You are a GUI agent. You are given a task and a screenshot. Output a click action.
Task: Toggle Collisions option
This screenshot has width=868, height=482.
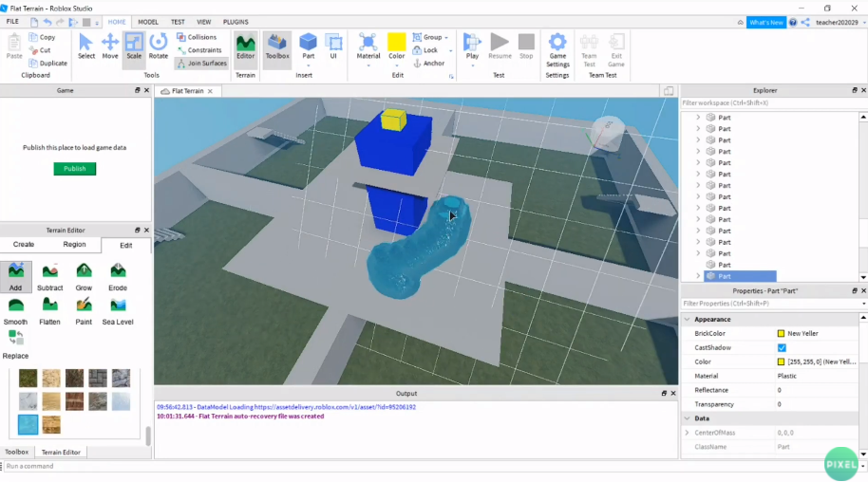point(197,37)
